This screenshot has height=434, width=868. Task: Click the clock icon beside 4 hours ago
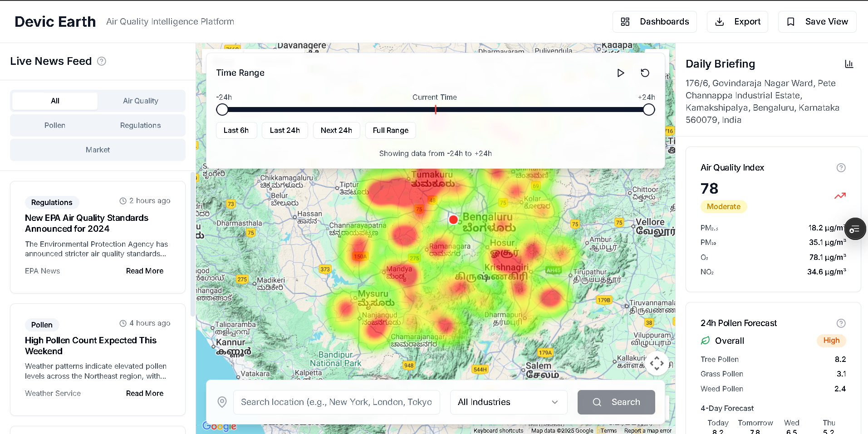[123, 323]
